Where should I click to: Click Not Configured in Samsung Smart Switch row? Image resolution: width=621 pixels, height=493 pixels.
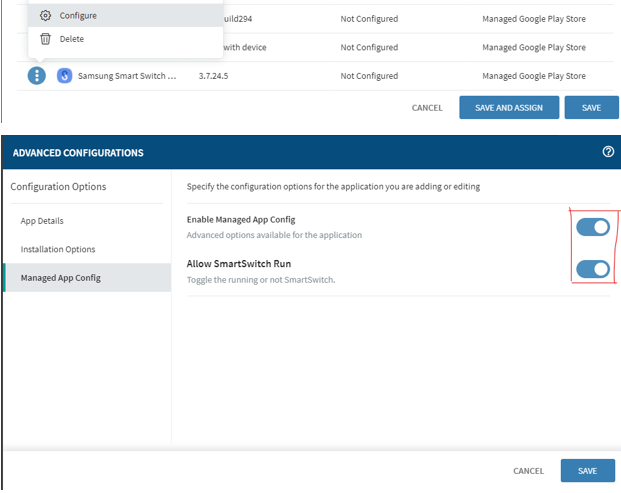click(369, 76)
